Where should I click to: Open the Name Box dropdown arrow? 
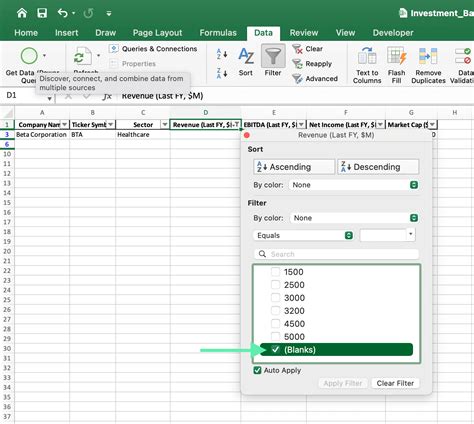click(x=49, y=98)
